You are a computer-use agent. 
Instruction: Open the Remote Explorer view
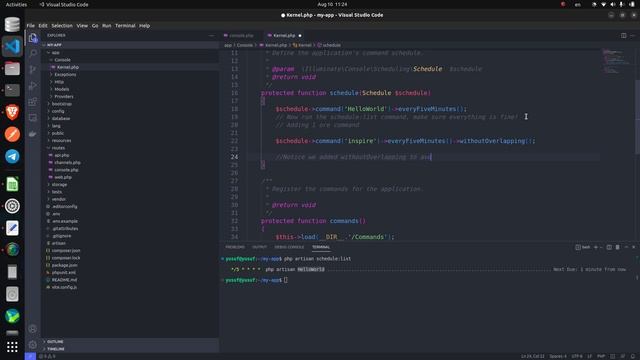(x=33, y=118)
